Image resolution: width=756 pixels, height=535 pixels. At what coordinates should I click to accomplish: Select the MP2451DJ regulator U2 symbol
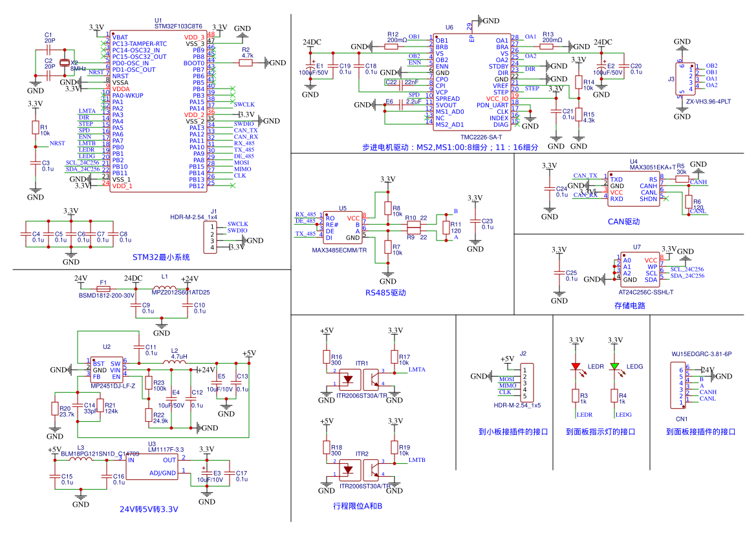pos(107,370)
